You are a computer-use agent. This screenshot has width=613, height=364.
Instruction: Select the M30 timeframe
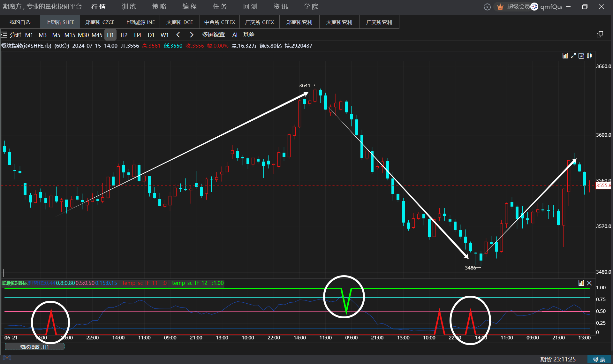pyautogui.click(x=83, y=35)
